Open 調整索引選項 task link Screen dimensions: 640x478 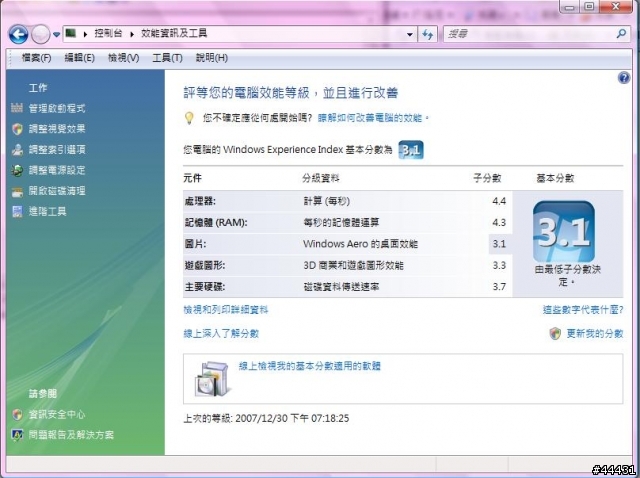coord(57,149)
